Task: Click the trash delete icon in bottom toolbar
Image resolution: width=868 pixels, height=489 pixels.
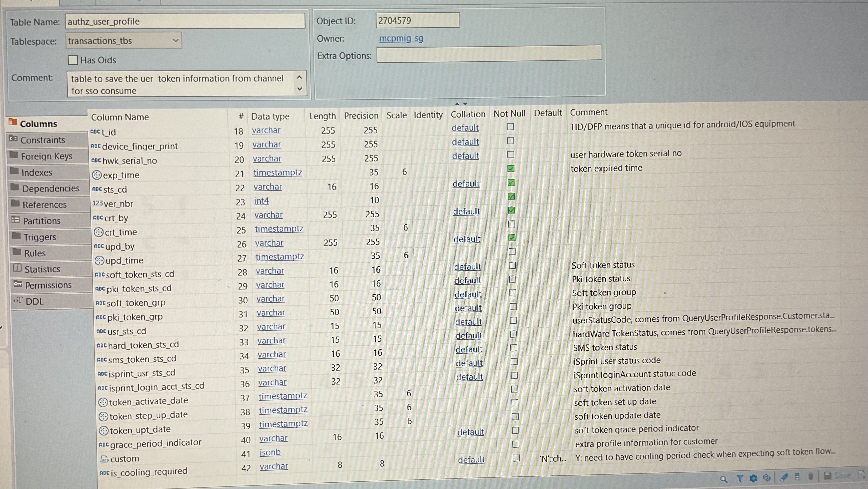Action: pyautogui.click(x=811, y=476)
